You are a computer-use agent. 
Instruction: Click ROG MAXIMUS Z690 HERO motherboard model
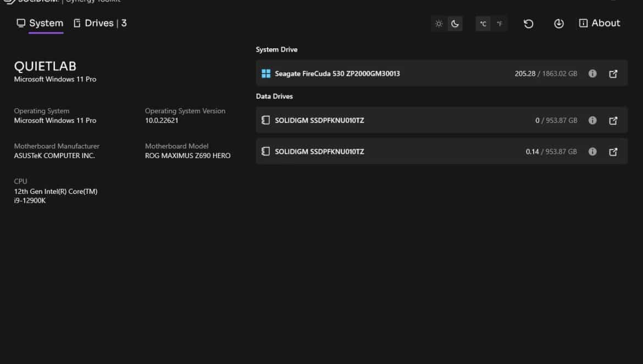pos(187,155)
